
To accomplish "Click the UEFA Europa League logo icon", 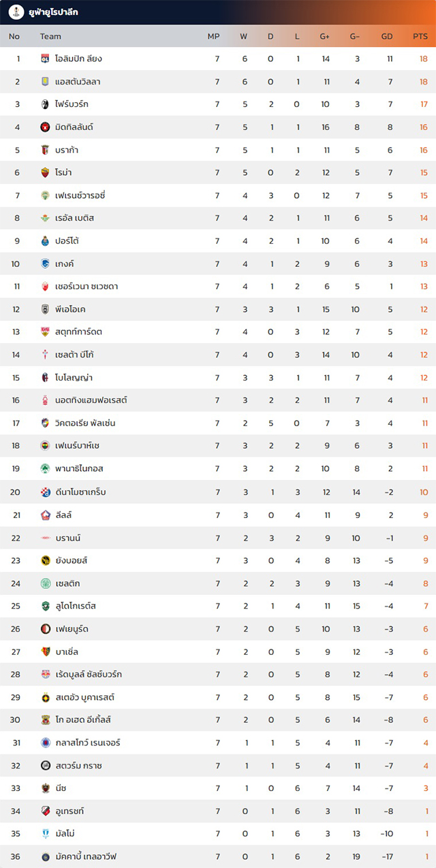I will click(x=16, y=12).
